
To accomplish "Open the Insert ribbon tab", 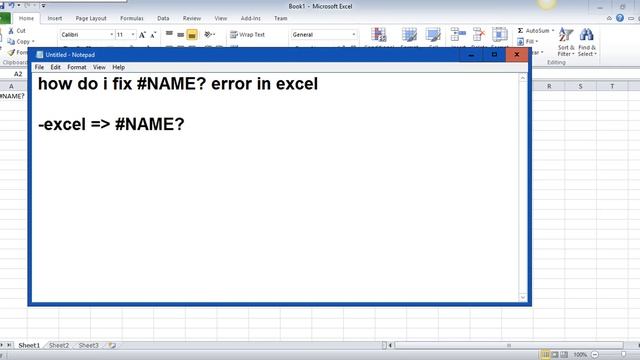I will coord(55,18).
